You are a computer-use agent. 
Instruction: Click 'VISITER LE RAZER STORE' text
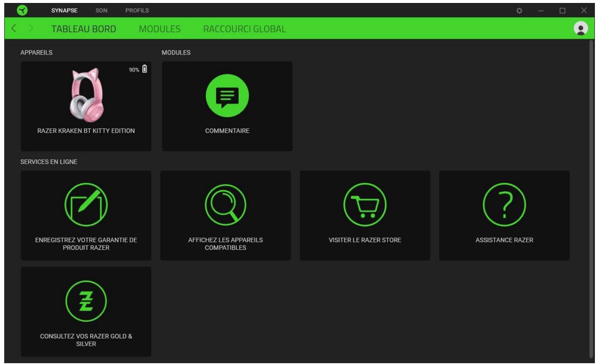[x=365, y=240]
